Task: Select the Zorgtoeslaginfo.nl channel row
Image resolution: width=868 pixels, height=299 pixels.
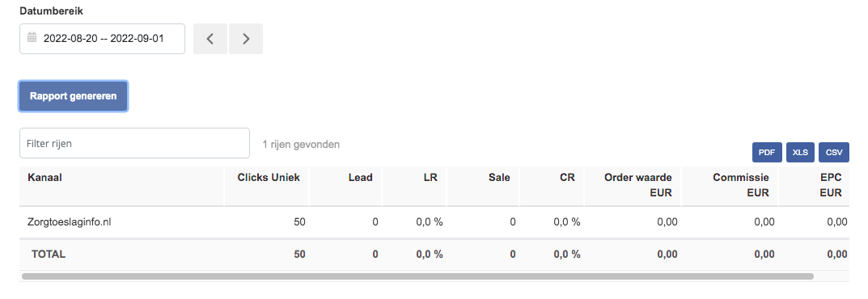Action: 434,222
